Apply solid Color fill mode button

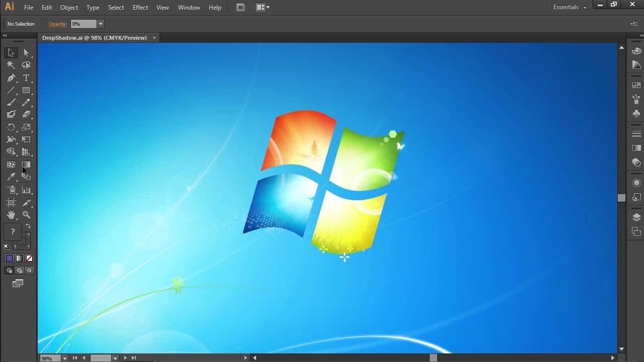click(9, 258)
